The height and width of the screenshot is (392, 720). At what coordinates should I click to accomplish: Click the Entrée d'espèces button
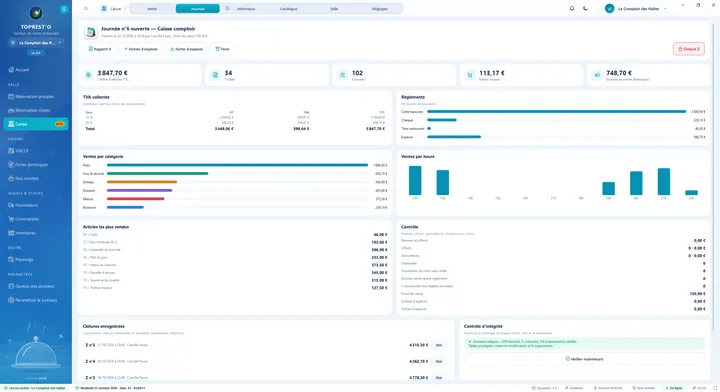141,49
